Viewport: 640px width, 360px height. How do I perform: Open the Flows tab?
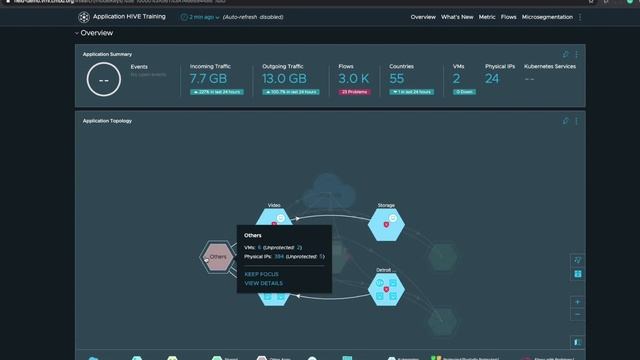[x=509, y=17]
